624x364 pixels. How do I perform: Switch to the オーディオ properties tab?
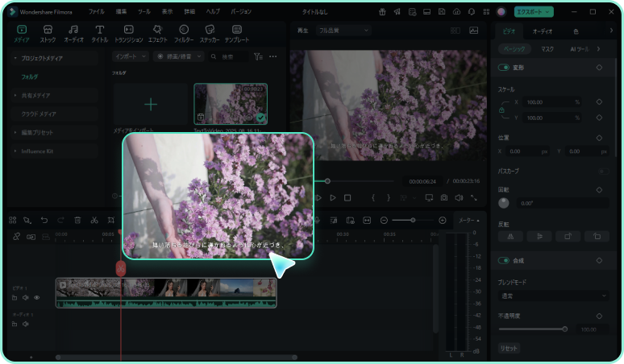tap(543, 31)
